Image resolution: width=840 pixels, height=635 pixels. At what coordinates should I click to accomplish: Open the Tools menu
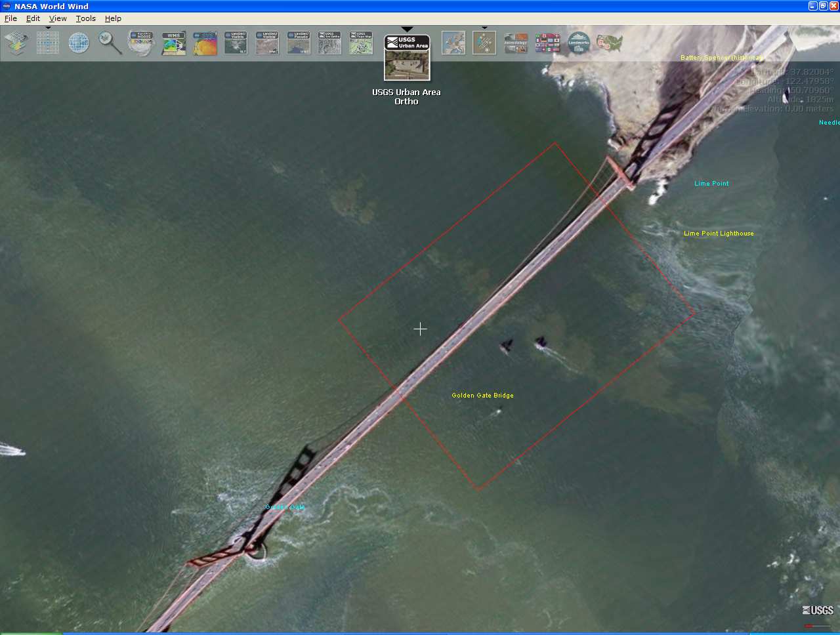tap(85, 18)
